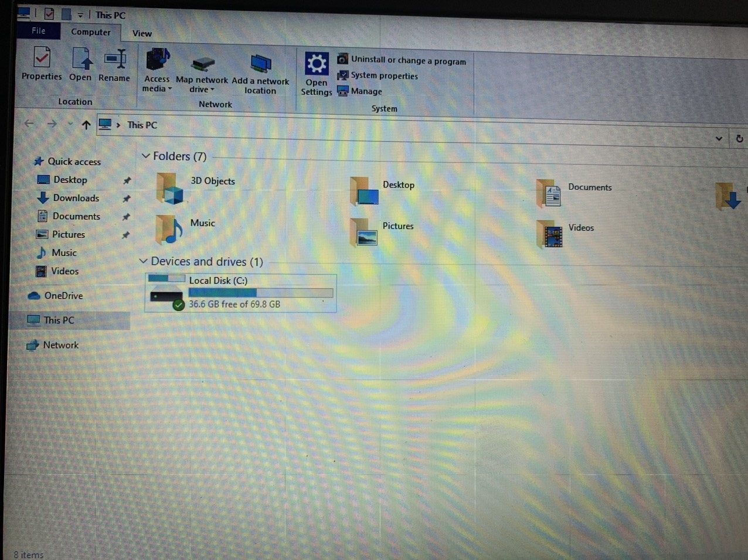
Task: Click the Up one level arrow
Action: [86, 125]
